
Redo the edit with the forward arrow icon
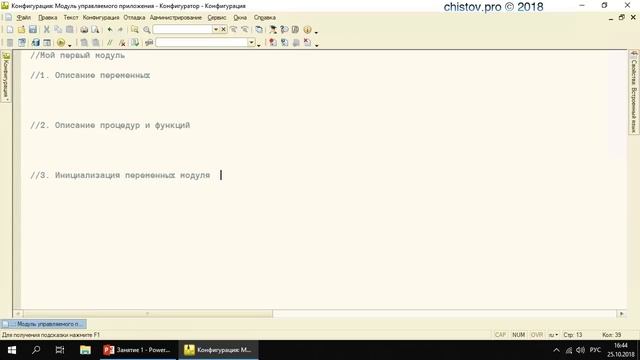point(120,29)
